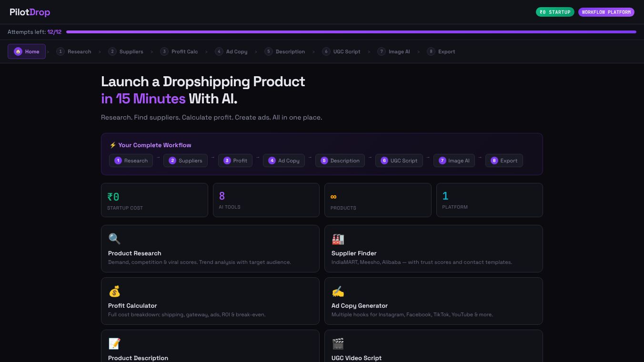Click the UGC Script chip in Your Complete Workflow
Viewport: 644px width, 362px height.
[399, 161]
